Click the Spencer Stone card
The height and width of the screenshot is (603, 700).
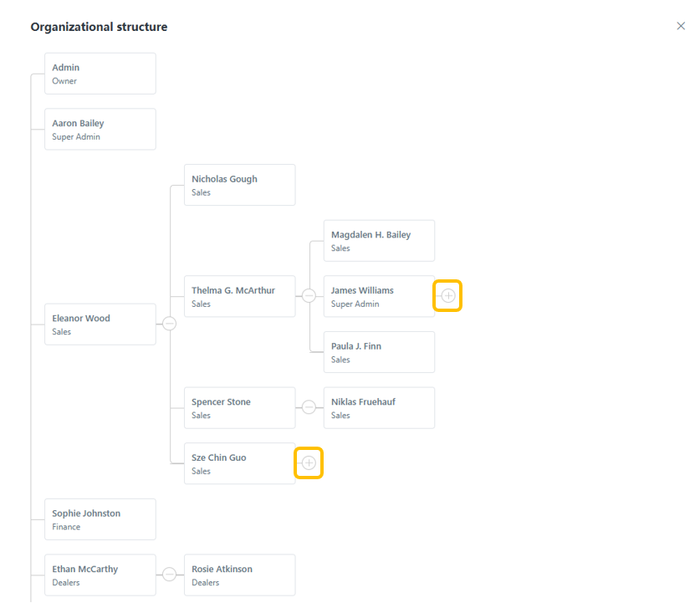point(239,407)
